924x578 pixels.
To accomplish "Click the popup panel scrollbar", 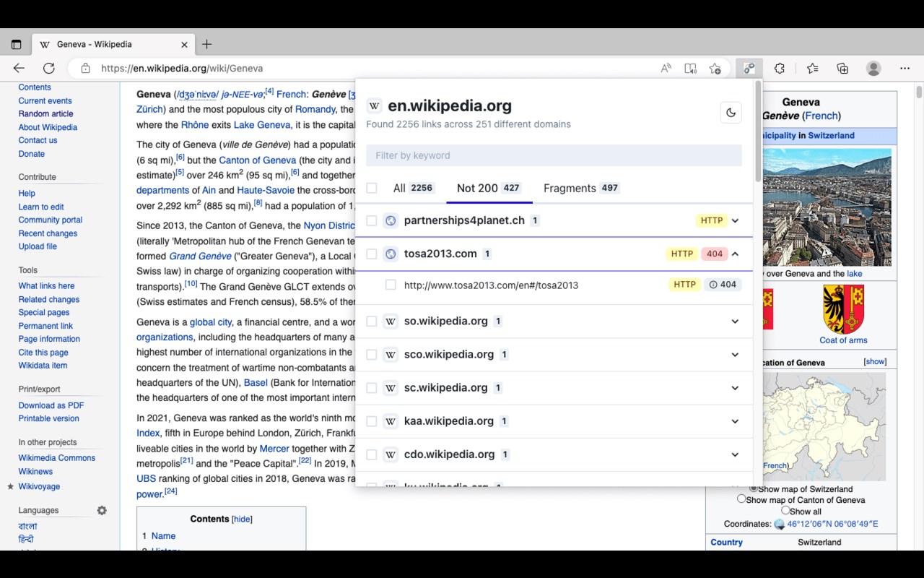I will pos(758,130).
